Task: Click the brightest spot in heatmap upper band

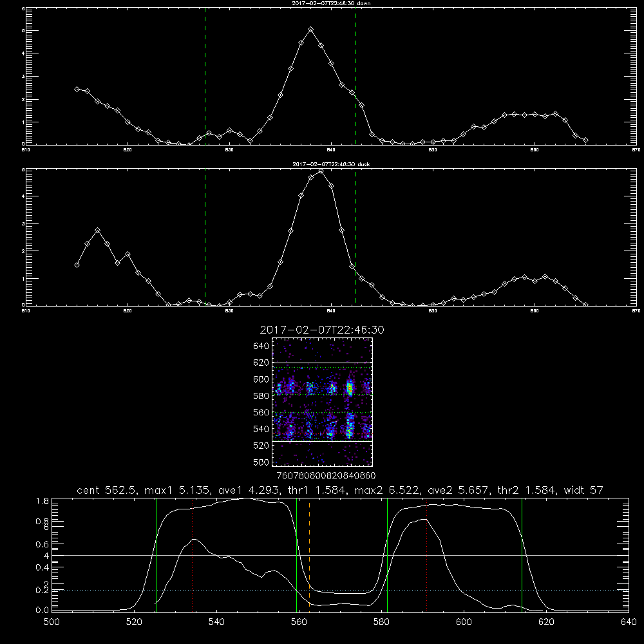Action: click(350, 387)
